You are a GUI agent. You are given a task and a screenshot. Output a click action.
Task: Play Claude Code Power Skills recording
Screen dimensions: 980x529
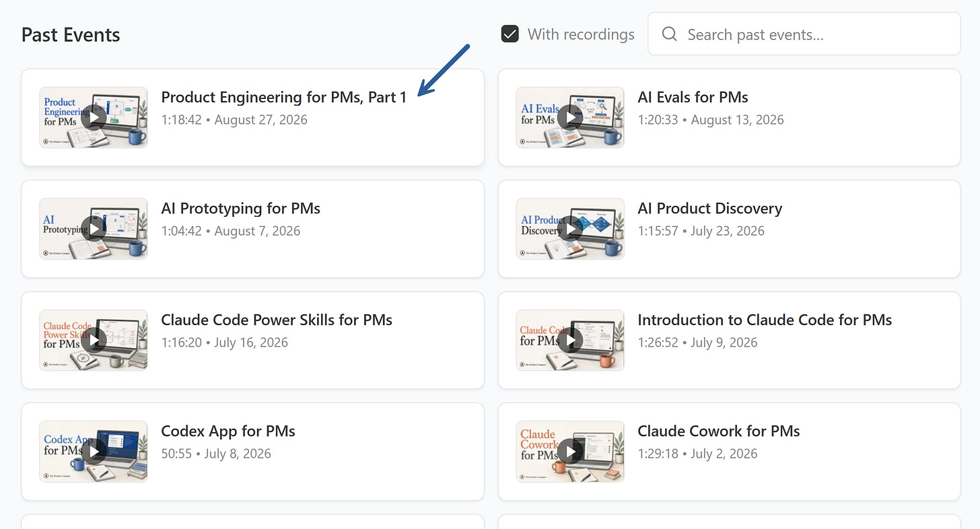tap(94, 341)
